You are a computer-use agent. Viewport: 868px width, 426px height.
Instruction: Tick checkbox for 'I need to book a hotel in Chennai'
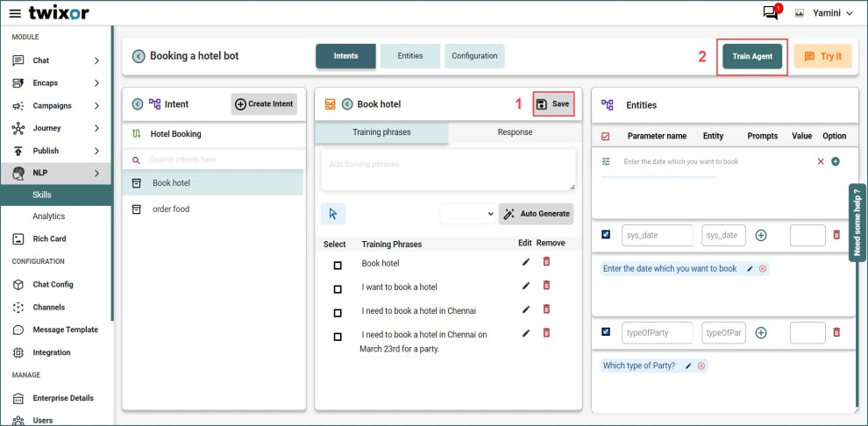(x=338, y=313)
